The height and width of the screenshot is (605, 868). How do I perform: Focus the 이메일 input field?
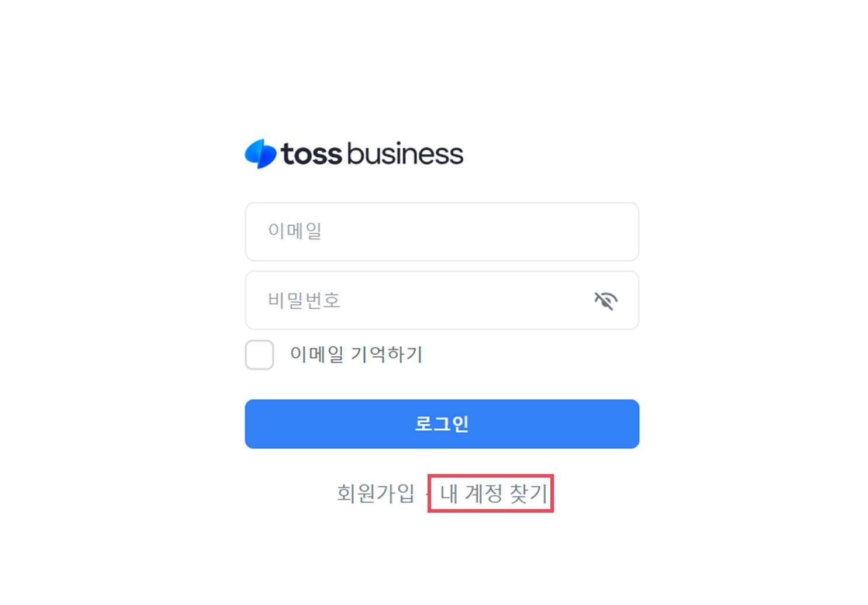pyautogui.click(x=442, y=231)
